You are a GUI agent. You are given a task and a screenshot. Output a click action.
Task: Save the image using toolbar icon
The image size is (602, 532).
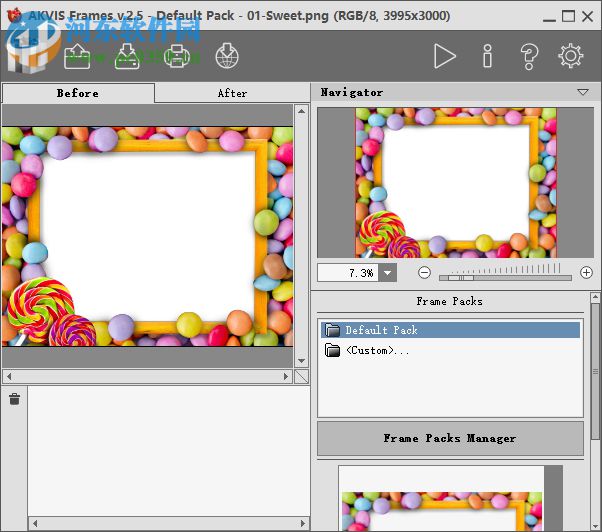[127, 56]
